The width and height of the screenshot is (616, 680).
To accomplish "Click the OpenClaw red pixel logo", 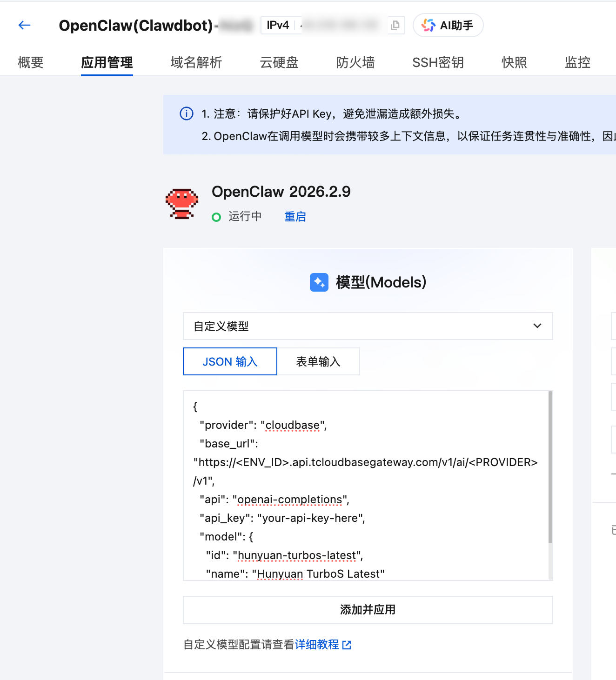I will (182, 204).
